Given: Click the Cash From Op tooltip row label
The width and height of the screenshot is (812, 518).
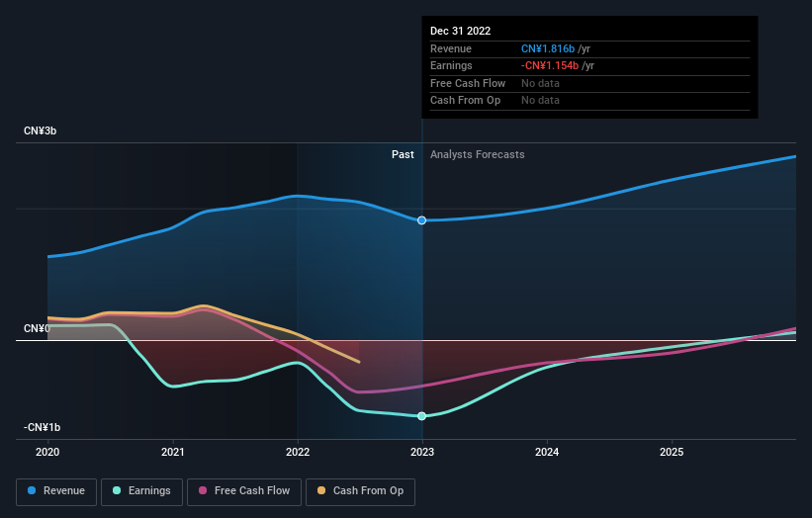Looking at the screenshot, I should tap(465, 101).
